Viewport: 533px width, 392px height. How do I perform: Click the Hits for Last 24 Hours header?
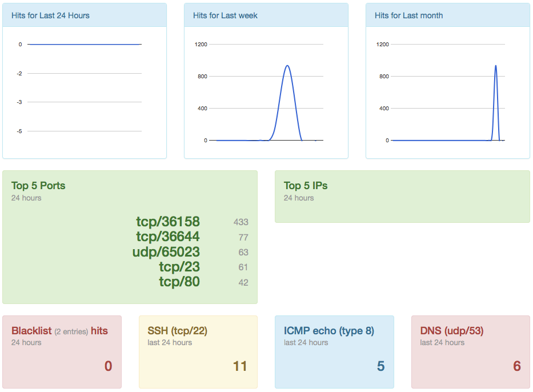point(50,15)
